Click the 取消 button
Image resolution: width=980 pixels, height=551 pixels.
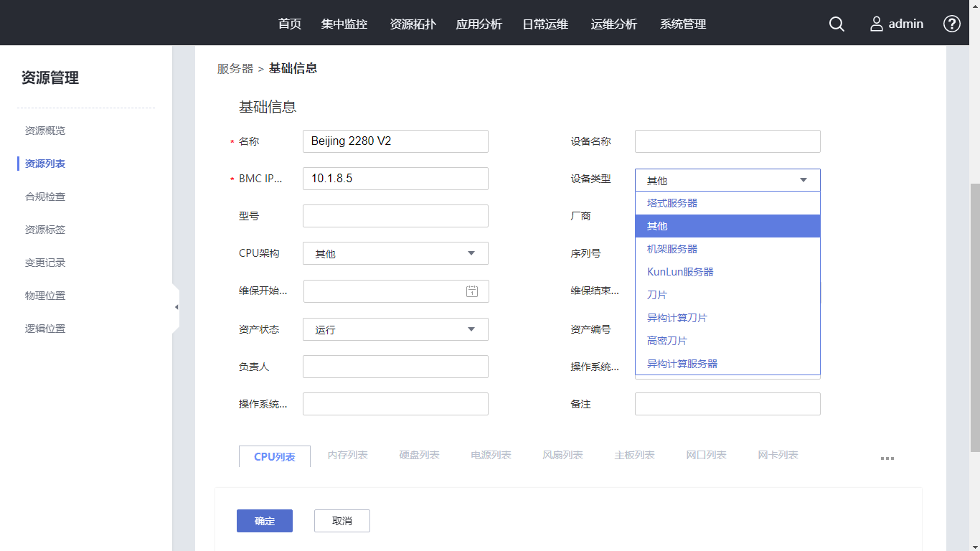pos(342,521)
